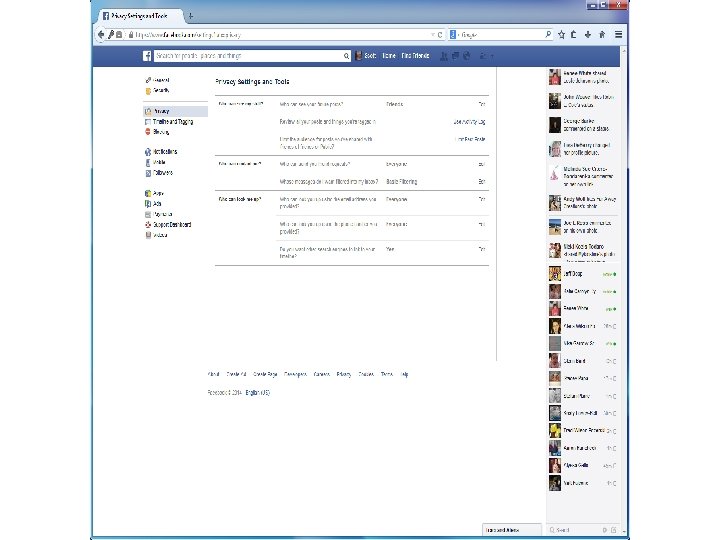Click the Cookies footer link
This screenshot has height=540, width=720.
[366, 374]
